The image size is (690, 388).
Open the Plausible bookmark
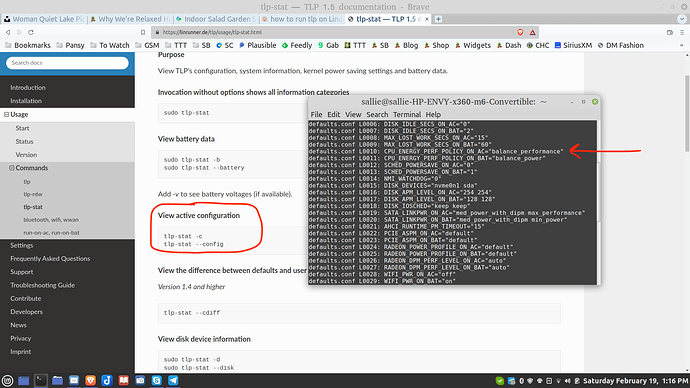[258, 45]
